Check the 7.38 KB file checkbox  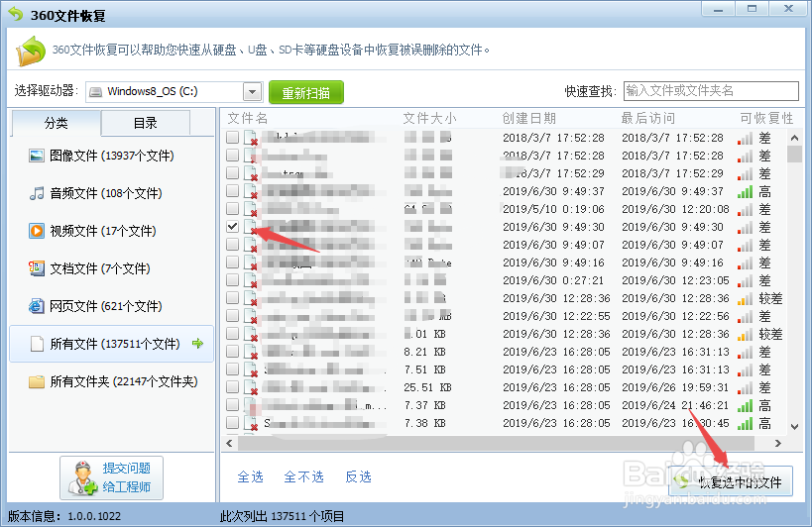[x=233, y=423]
